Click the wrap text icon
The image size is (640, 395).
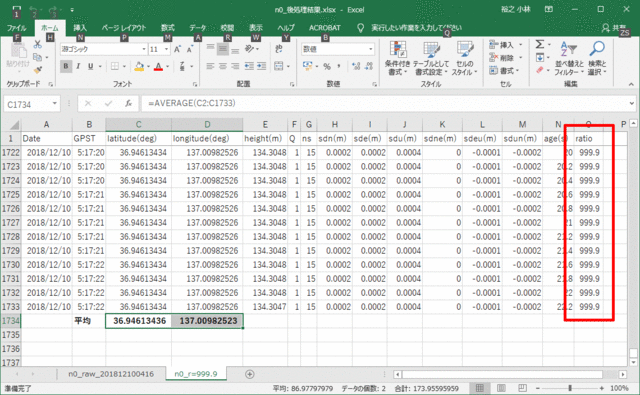[279, 49]
